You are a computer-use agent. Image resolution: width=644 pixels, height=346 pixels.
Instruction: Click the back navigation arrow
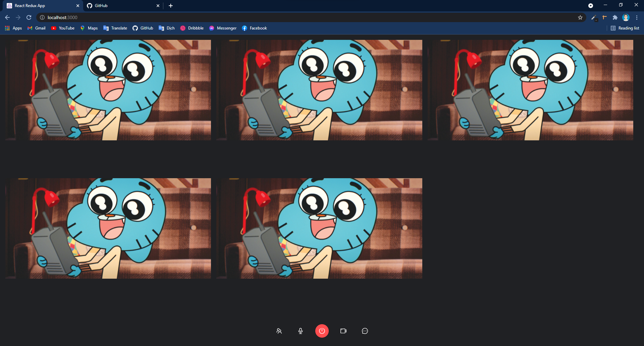[7, 17]
